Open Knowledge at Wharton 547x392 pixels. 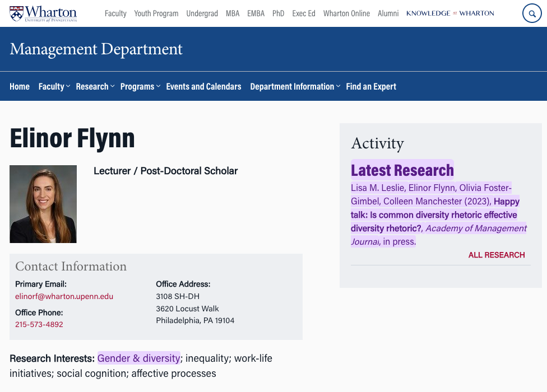450,13
